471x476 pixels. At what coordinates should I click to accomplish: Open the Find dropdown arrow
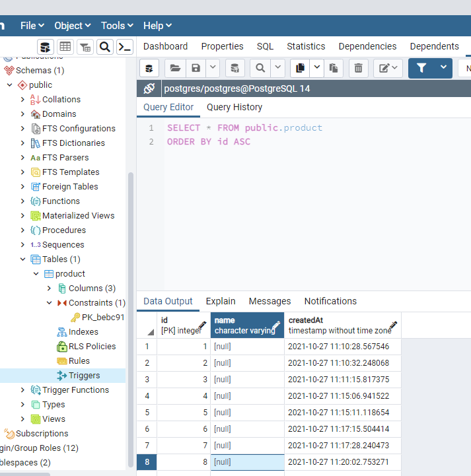(277, 68)
